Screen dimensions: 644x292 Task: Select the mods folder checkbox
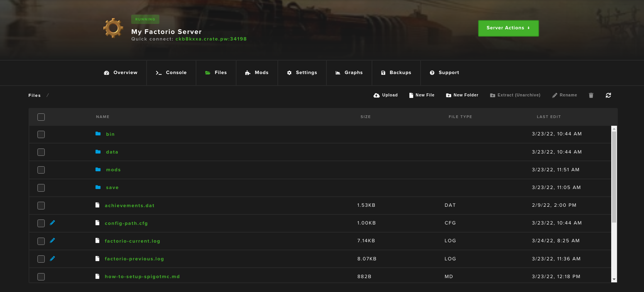41,170
